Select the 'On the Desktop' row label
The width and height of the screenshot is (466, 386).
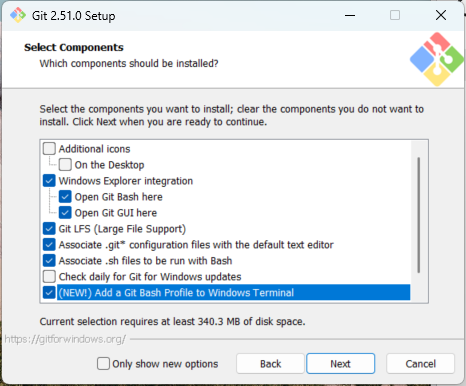coord(109,165)
